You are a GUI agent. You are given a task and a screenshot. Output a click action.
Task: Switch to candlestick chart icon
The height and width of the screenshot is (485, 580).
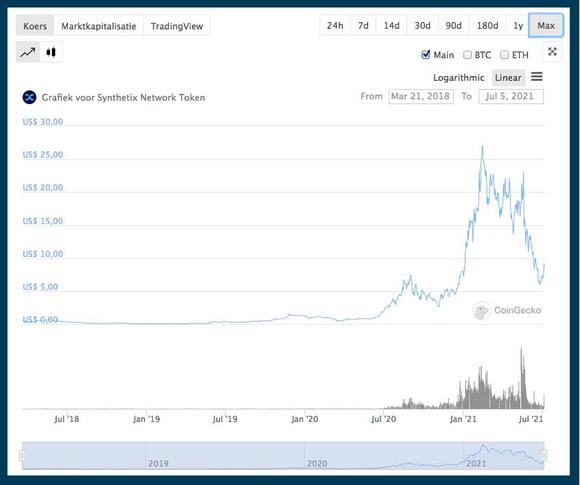[51, 52]
